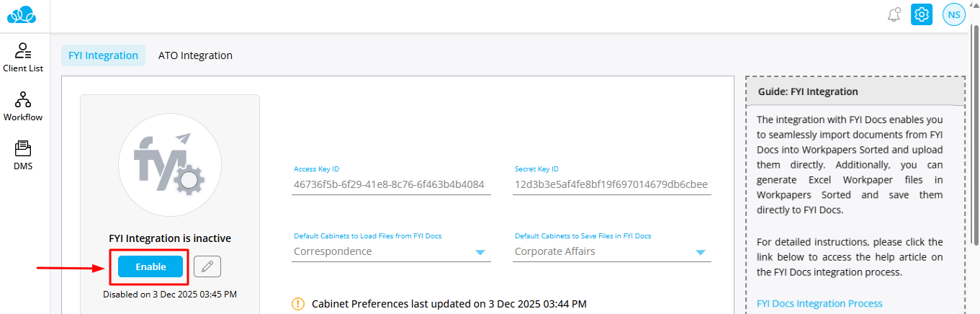Click the cabinet preferences warning icon
Viewport: 980px width, 314px height.
click(298, 304)
